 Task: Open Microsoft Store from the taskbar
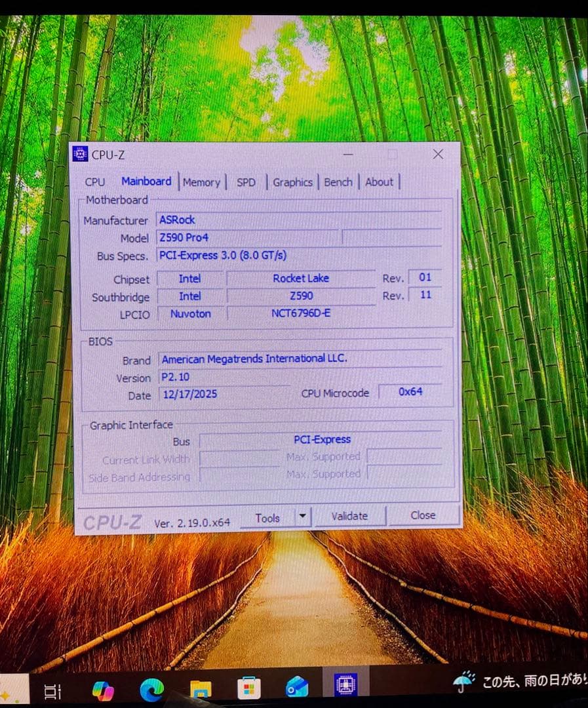coord(249,688)
